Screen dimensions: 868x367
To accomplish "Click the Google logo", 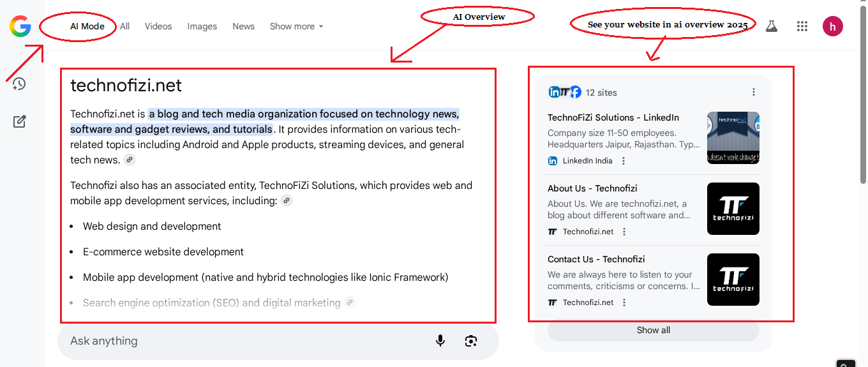I will (x=20, y=26).
